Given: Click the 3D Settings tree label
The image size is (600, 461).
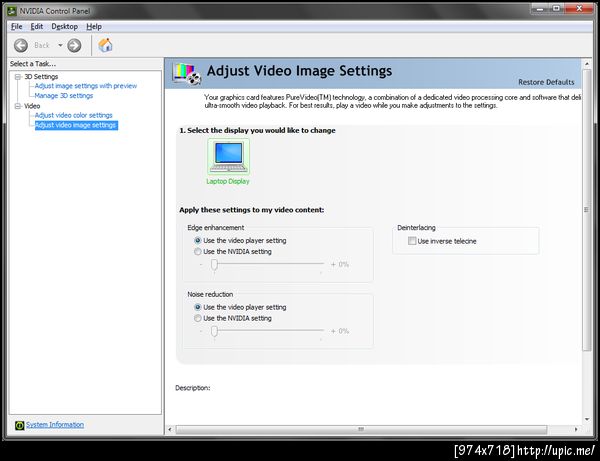Looking at the screenshot, I should pos(41,77).
